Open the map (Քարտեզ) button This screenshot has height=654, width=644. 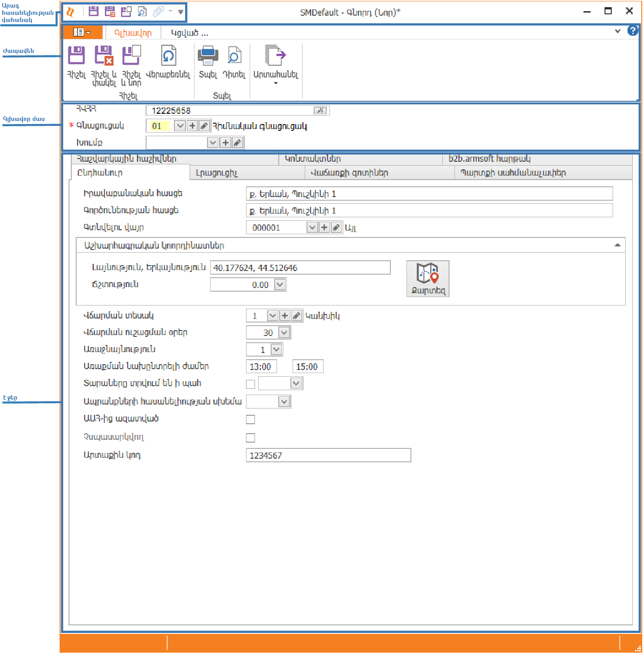[x=428, y=279]
